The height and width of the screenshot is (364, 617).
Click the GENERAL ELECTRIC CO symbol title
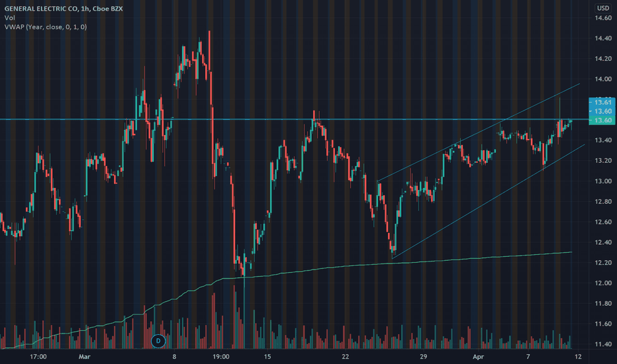41,9
